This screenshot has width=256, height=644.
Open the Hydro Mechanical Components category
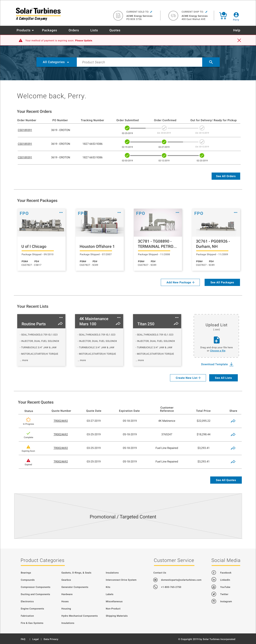tap(79, 616)
